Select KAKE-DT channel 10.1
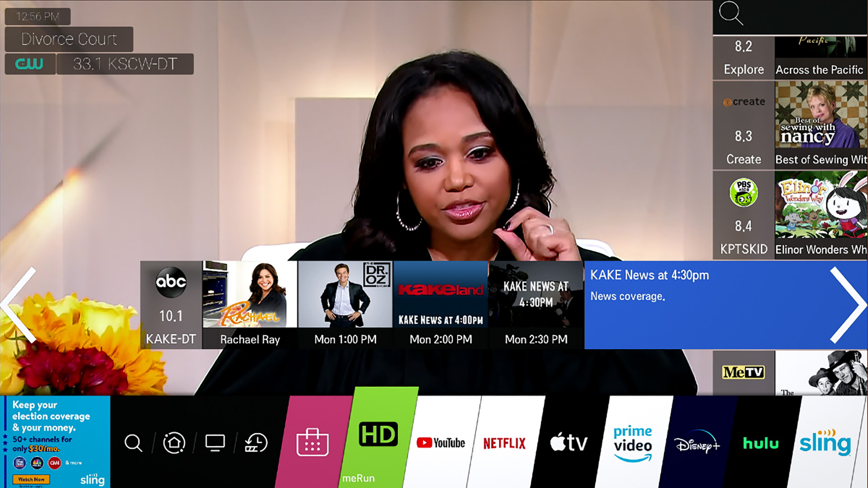868x488 pixels. coord(171,305)
